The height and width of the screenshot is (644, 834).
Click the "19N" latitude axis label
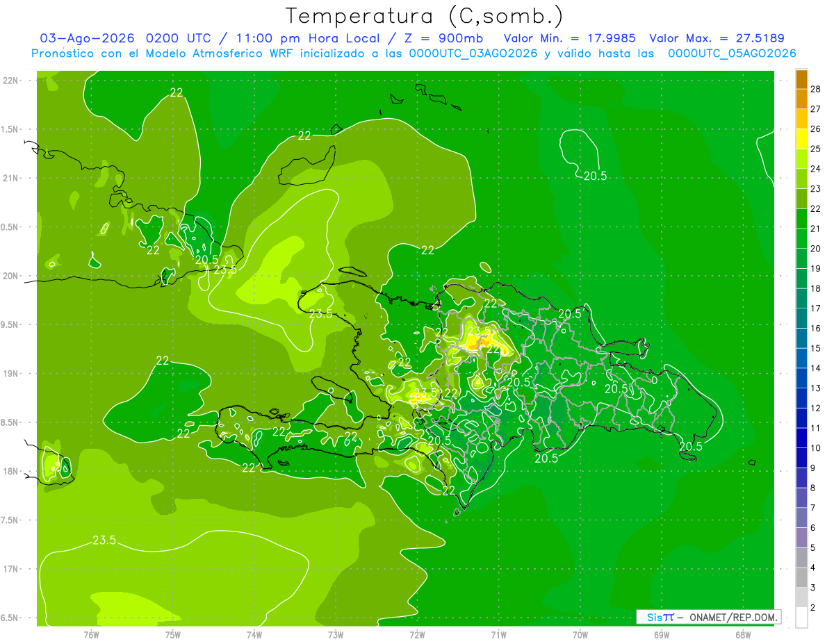tap(12, 373)
